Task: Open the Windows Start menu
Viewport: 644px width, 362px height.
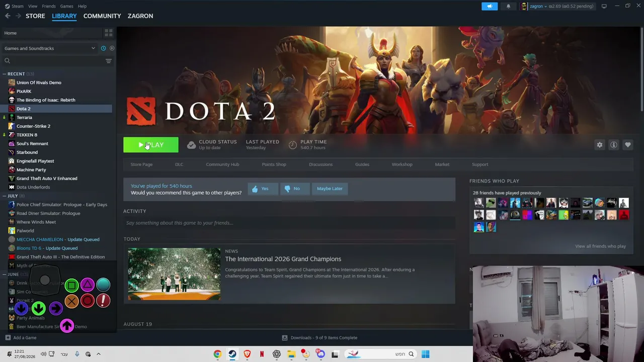Action: click(x=425, y=354)
